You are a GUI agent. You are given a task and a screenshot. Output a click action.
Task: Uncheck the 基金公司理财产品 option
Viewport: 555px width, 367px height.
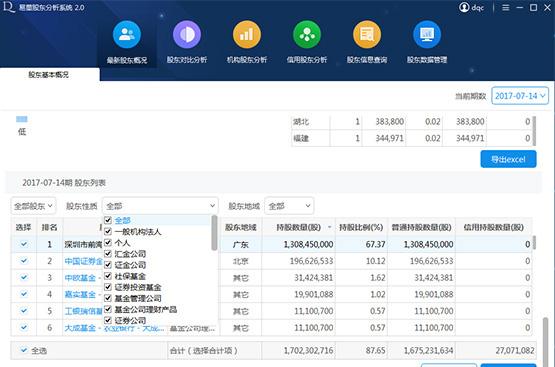[x=108, y=309]
